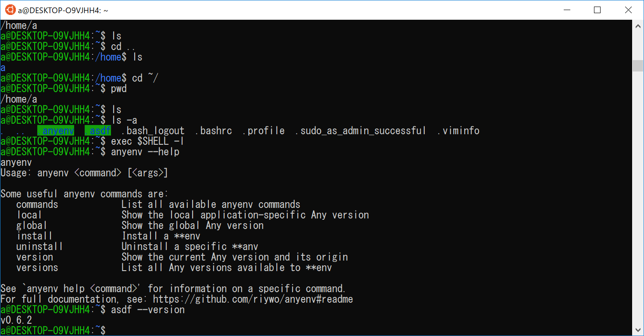Click the highlighted .asdf directory name
Viewport: 644px width, 336px height.
point(98,131)
